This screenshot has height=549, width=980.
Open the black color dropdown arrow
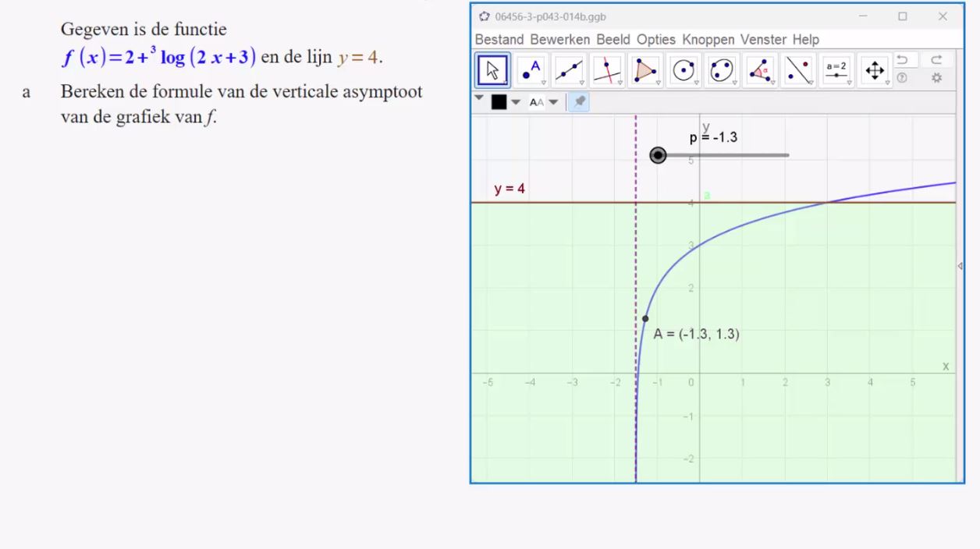click(516, 102)
